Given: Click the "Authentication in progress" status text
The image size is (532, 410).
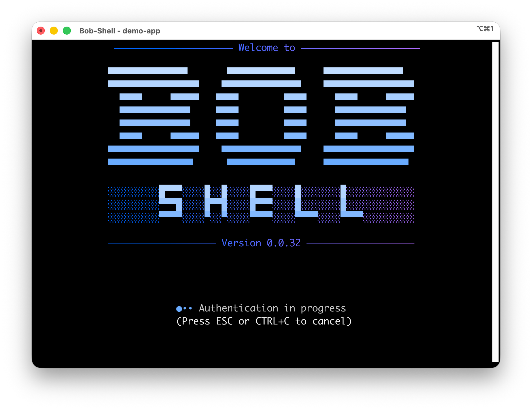Looking at the screenshot, I should point(272,308).
